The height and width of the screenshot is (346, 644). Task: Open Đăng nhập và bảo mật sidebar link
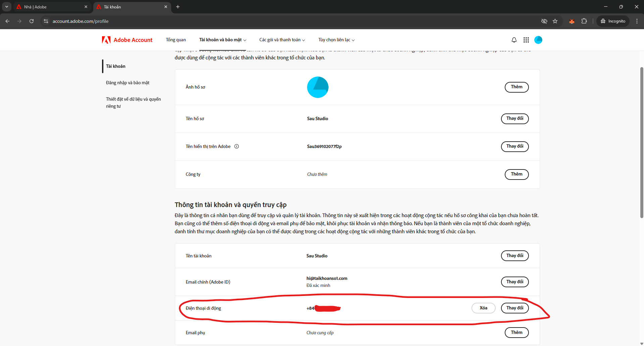(x=128, y=83)
